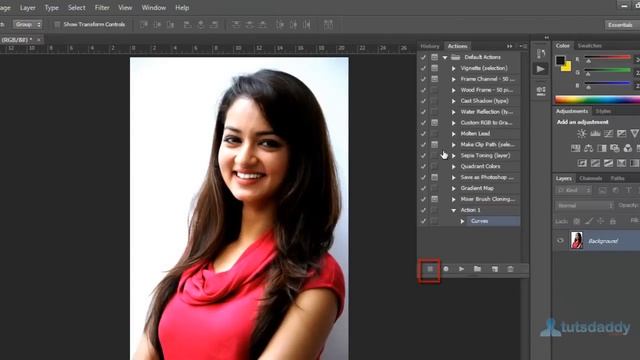Expand the Water Reflection action
The width and height of the screenshot is (640, 360).
[453, 112]
